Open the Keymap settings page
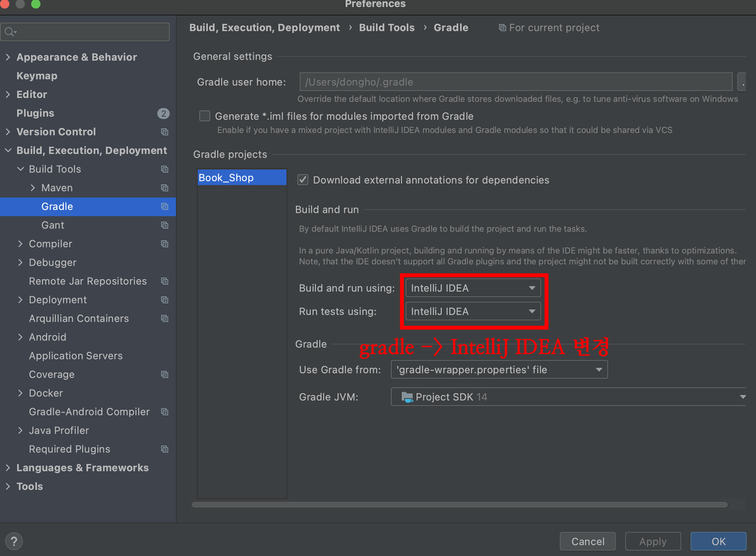Viewport: 756px width, 556px height. [x=37, y=76]
